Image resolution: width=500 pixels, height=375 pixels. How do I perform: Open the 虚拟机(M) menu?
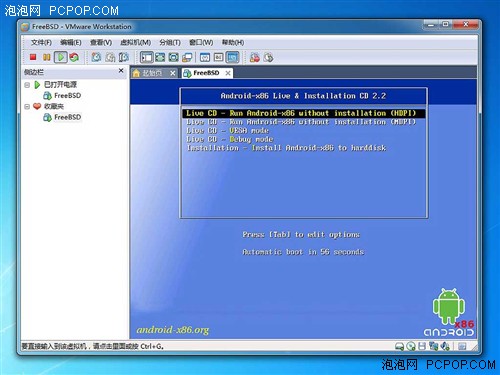click(135, 42)
